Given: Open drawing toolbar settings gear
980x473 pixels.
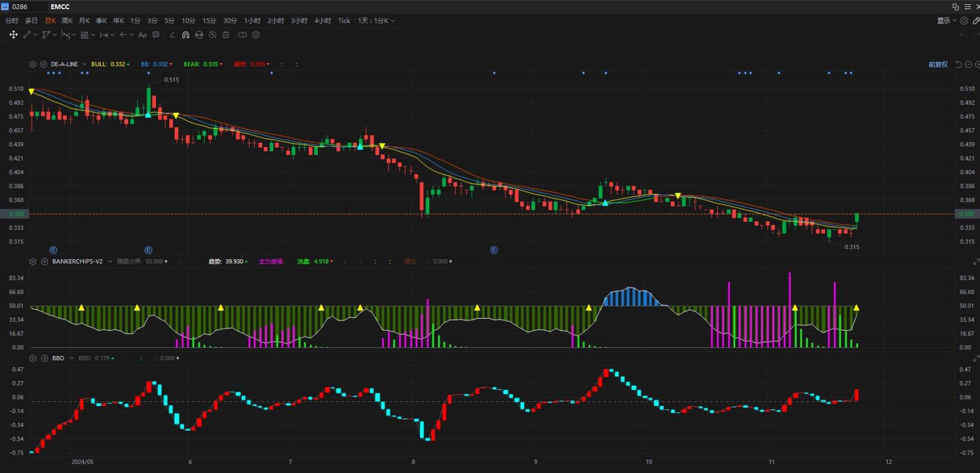Looking at the screenshot, I should click(256, 35).
